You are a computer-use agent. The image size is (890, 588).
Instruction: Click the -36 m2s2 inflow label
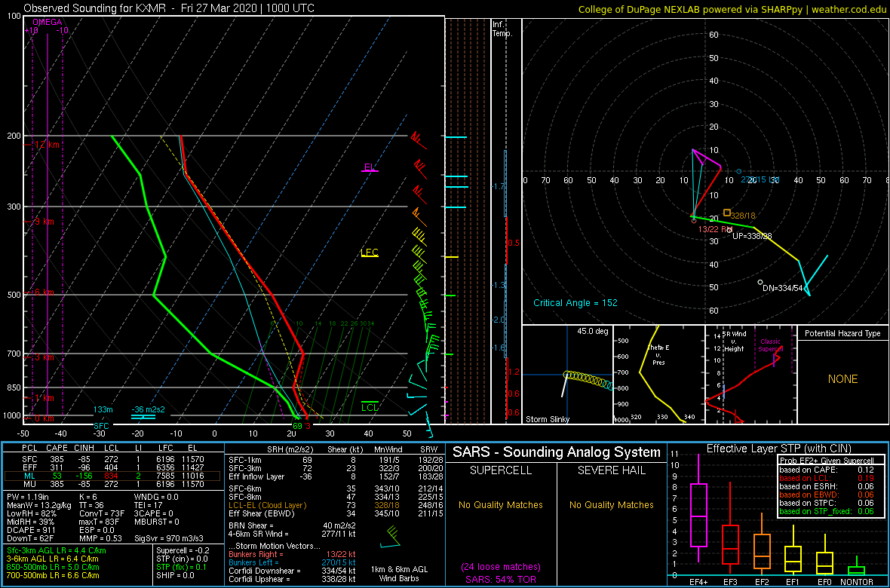(146, 409)
